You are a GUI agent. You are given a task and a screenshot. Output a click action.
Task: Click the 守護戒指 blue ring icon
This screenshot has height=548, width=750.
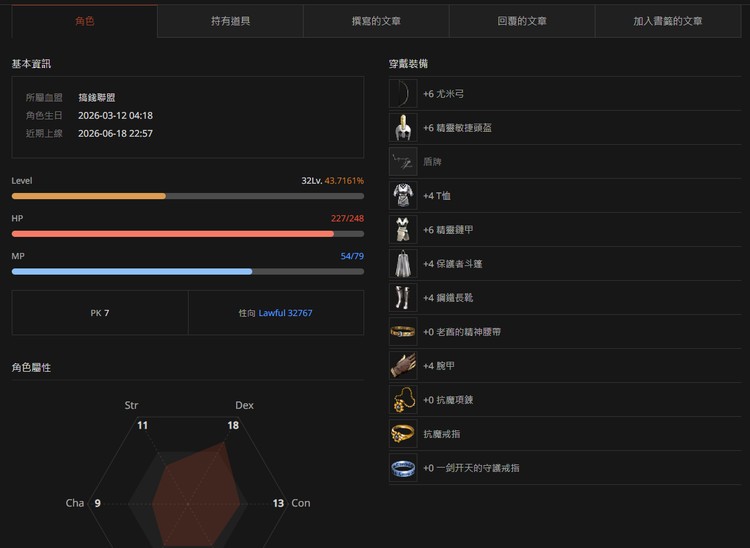[x=403, y=468]
